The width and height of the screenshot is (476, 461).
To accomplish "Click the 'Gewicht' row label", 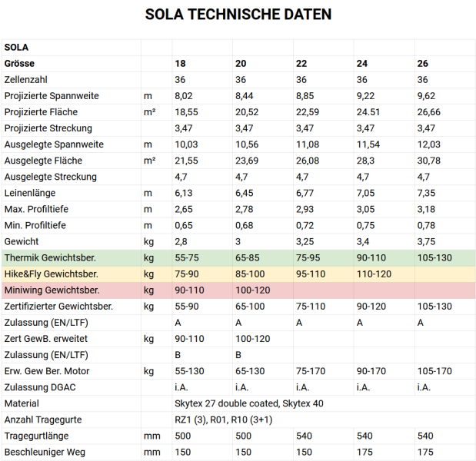I will pyautogui.click(x=22, y=241).
